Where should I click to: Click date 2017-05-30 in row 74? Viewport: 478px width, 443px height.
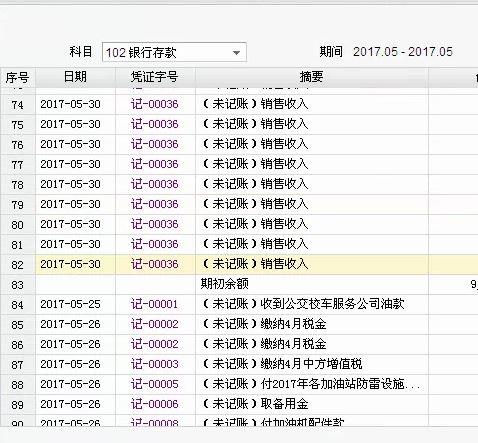[x=70, y=104]
